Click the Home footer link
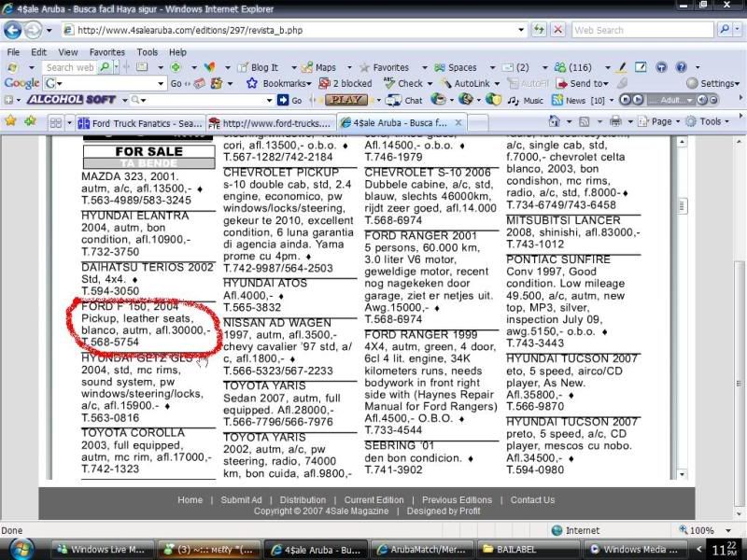The height and width of the screenshot is (560, 747). pyautogui.click(x=190, y=500)
